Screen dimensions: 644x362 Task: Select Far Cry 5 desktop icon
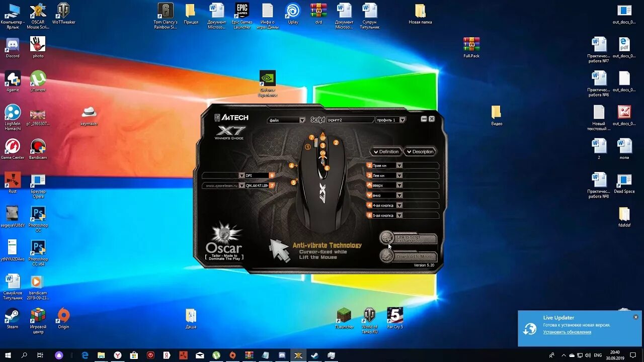pyautogui.click(x=395, y=319)
